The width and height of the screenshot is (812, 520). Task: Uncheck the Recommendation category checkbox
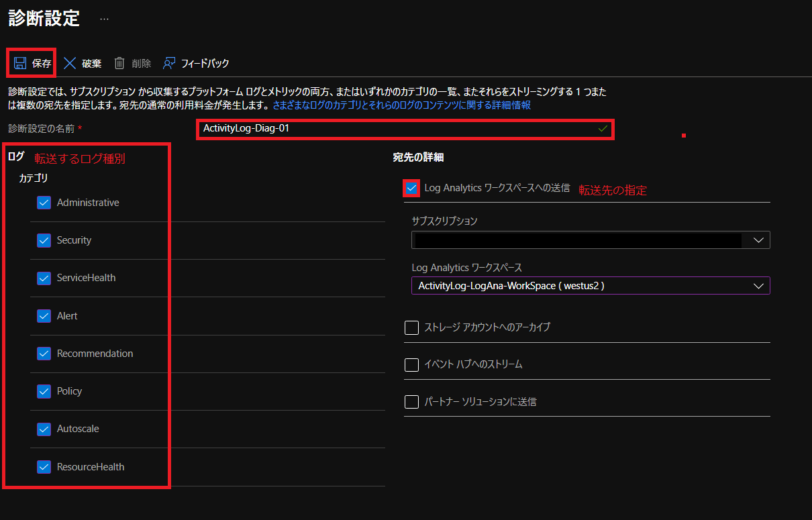click(44, 354)
